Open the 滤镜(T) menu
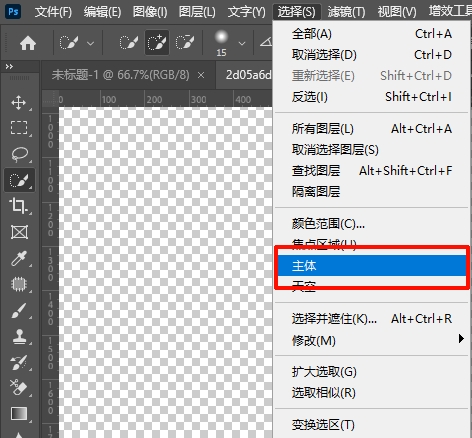The width and height of the screenshot is (472, 438). click(x=346, y=12)
